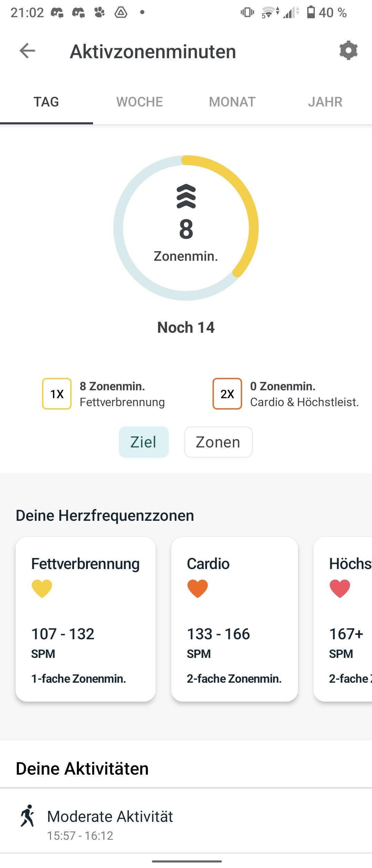Open the Moderate Aktivität entry

[x=186, y=821]
